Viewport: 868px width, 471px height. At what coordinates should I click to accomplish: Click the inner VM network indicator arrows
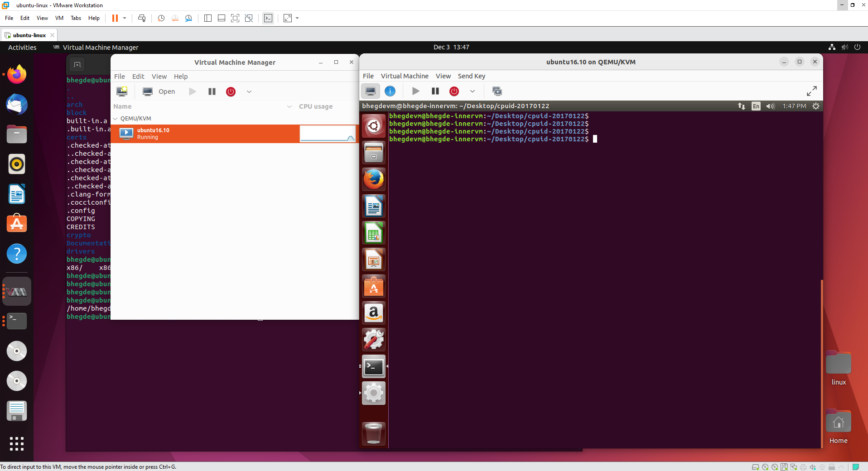[x=742, y=106]
